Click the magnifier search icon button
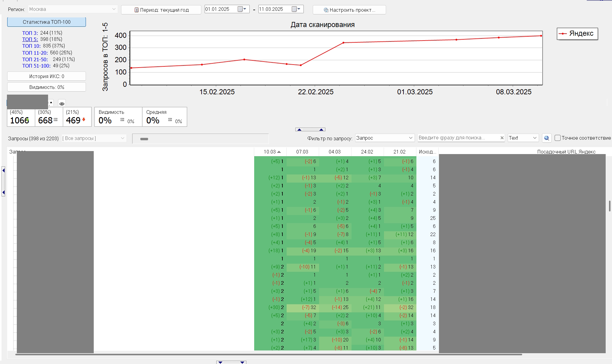Viewport: 612px width, 364px height. tap(547, 138)
